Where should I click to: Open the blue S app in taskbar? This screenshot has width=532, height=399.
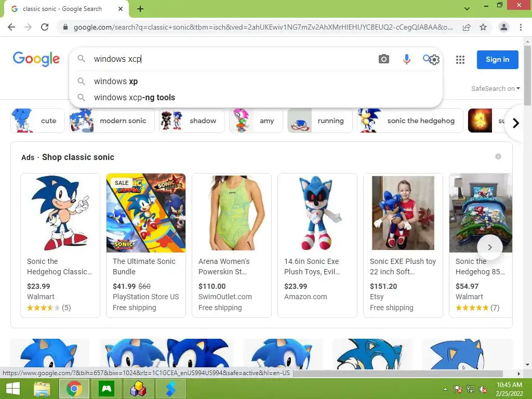[170, 389]
